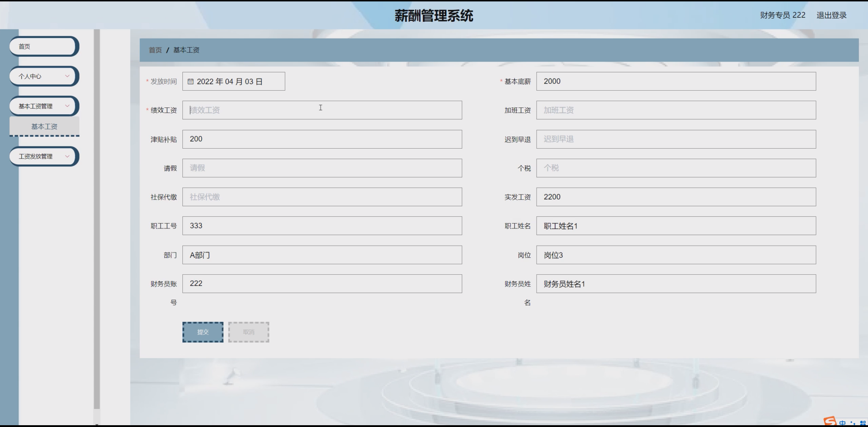Click the 中 language indicator in tray

(x=843, y=423)
